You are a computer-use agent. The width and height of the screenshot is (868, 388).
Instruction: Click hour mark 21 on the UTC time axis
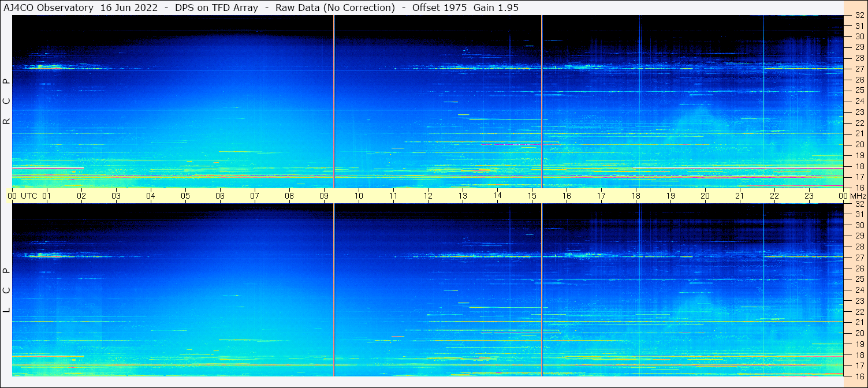click(740, 196)
